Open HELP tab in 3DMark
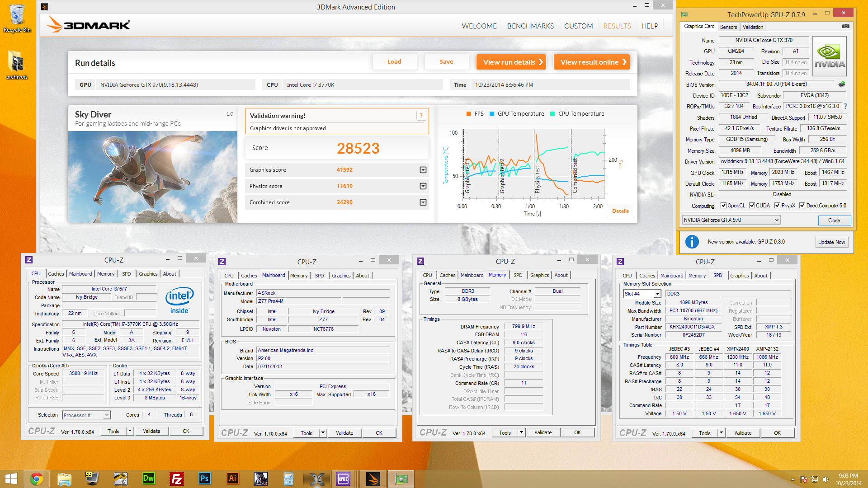The width and height of the screenshot is (868, 488). pyautogui.click(x=650, y=26)
